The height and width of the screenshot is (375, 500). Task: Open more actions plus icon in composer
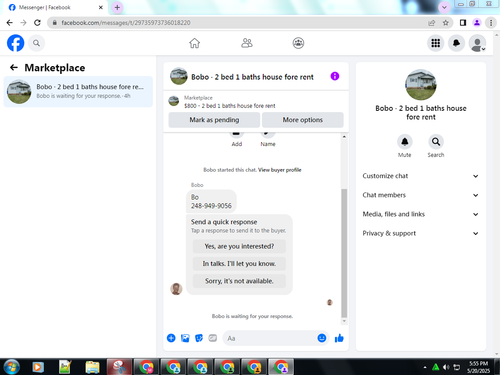171,338
